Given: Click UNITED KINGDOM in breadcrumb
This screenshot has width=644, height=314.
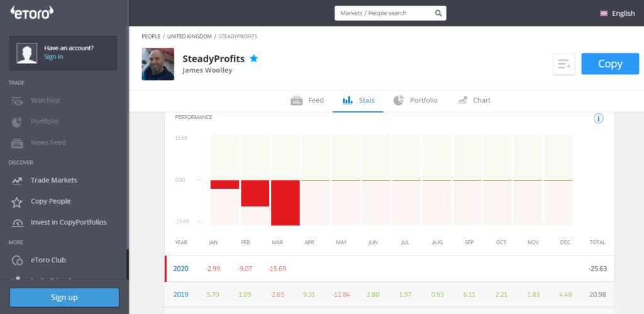Looking at the screenshot, I should tap(189, 36).
